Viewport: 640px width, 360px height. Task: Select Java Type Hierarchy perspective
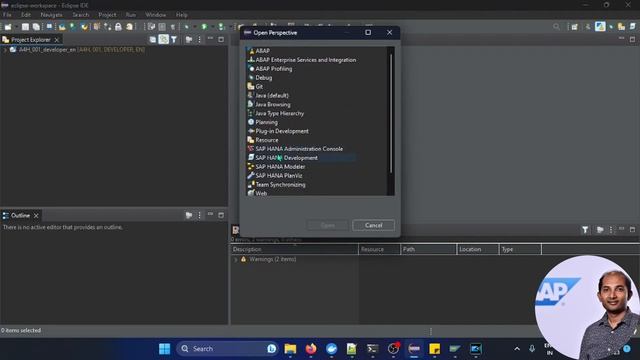(276, 113)
